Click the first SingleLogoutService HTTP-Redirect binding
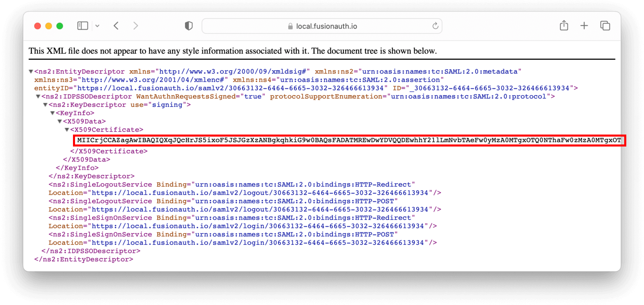644x305 pixels. (x=232, y=184)
